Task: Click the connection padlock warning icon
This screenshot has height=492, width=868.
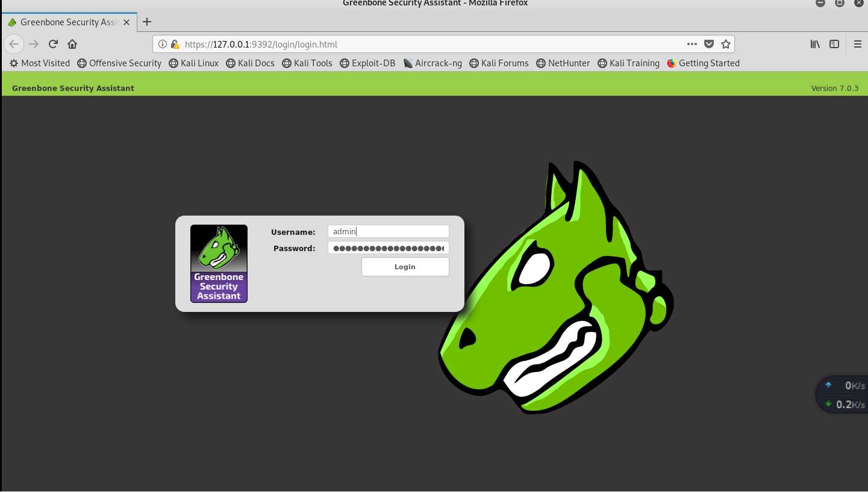Action: [x=175, y=44]
